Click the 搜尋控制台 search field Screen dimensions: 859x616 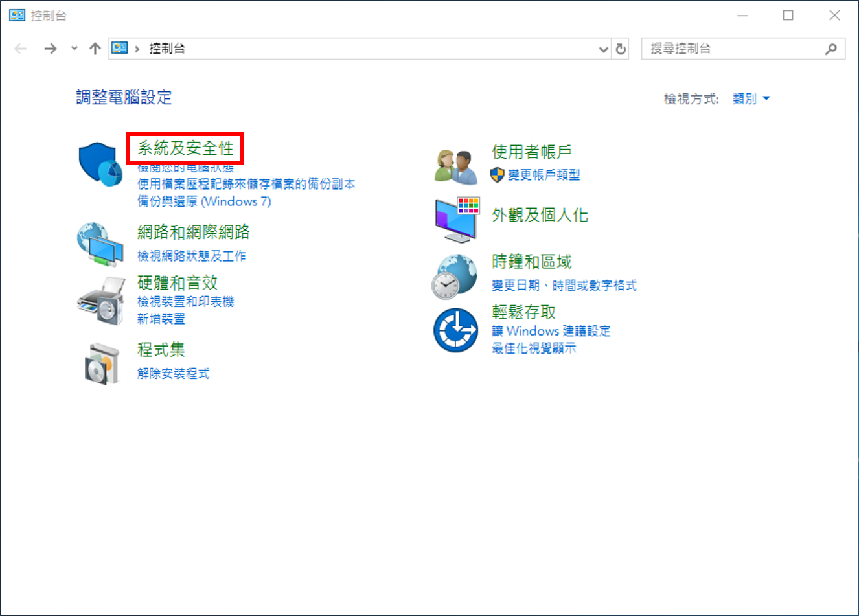tap(743, 49)
